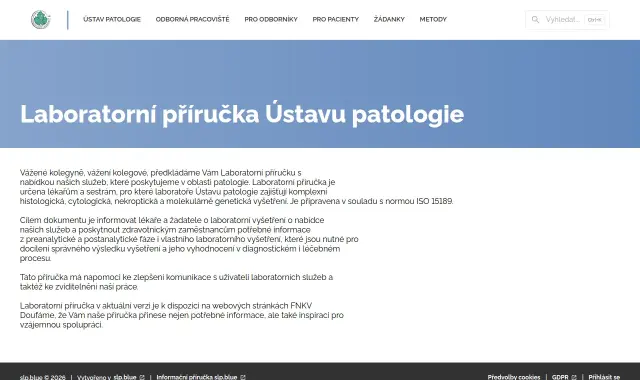Open Předvolby cookies in footer
This screenshot has width=640, height=380.
click(x=513, y=377)
